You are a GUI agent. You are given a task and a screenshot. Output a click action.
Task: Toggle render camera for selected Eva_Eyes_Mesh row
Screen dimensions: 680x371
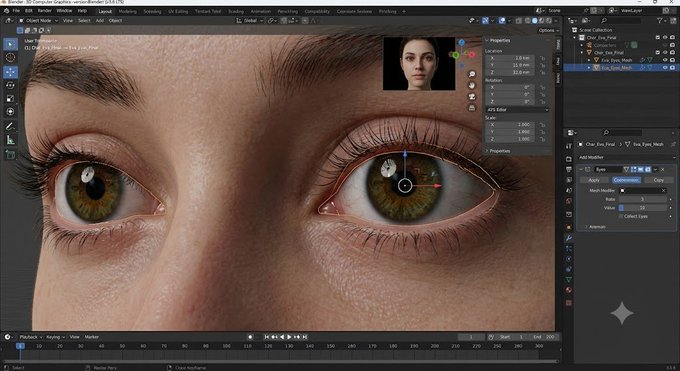[x=672, y=68]
